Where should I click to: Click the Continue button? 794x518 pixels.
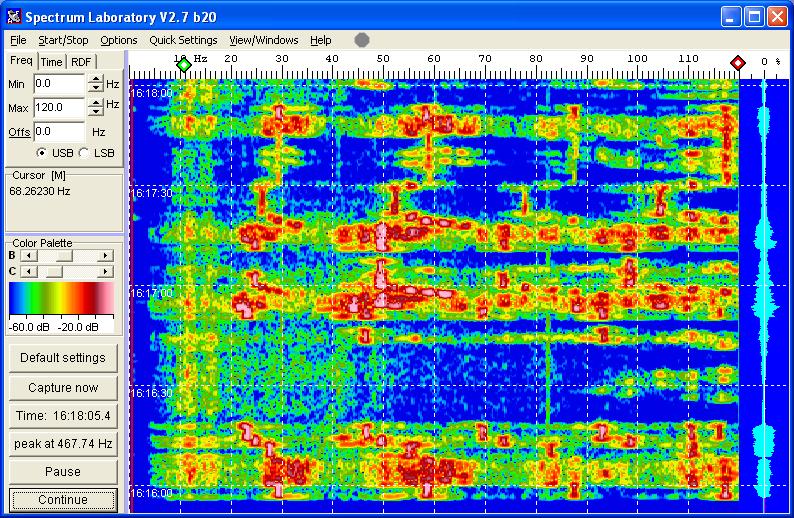click(x=63, y=500)
